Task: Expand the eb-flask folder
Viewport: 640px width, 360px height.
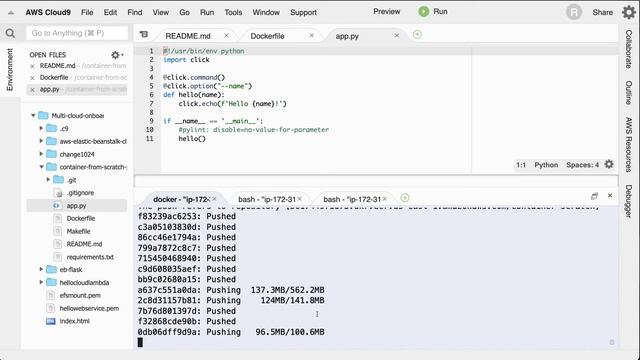Action: pyautogui.click(x=41, y=269)
